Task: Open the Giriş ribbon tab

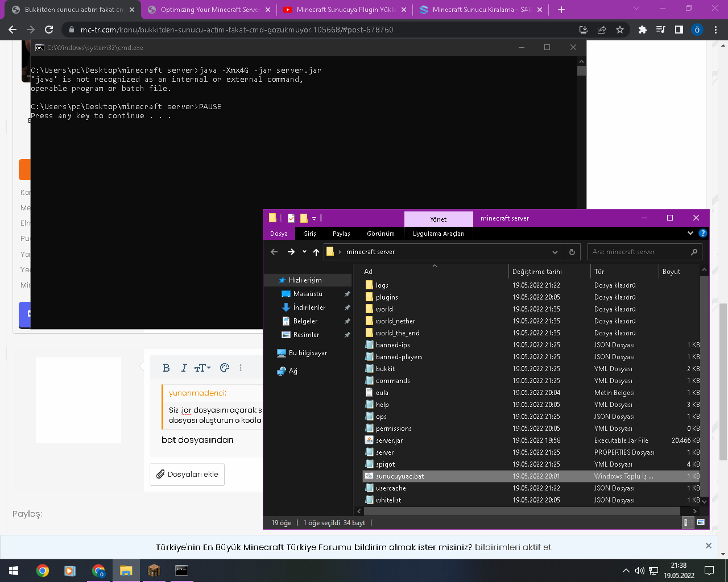Action: [x=309, y=234]
